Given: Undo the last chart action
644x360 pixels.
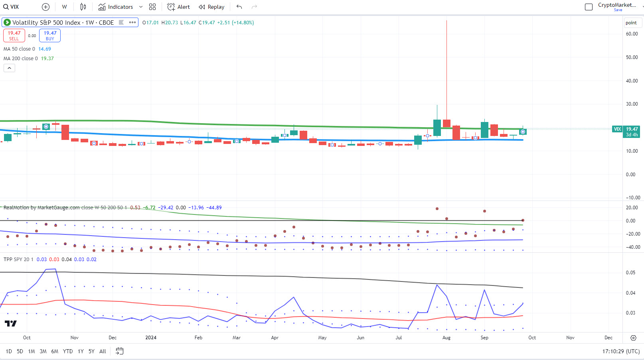Looking at the screenshot, I should pyautogui.click(x=239, y=7).
